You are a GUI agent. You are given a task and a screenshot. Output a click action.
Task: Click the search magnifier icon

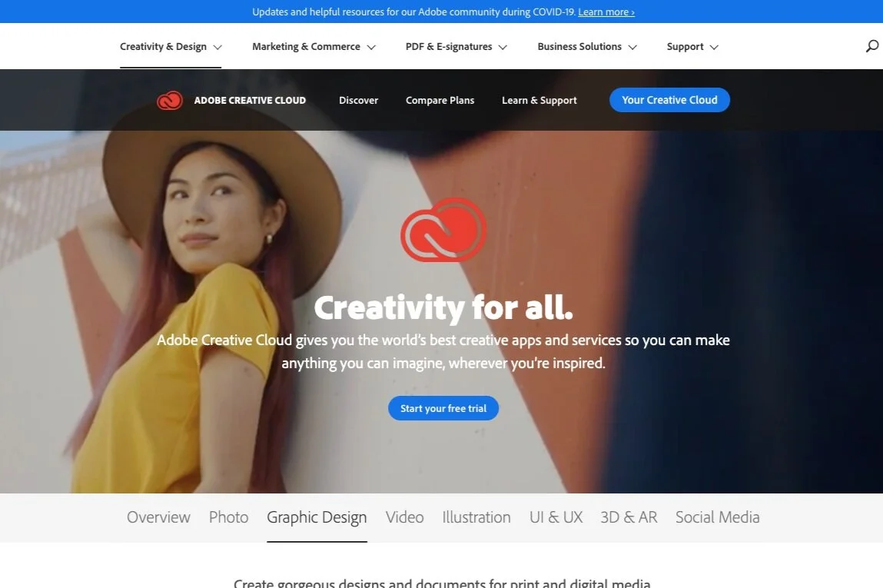point(871,46)
